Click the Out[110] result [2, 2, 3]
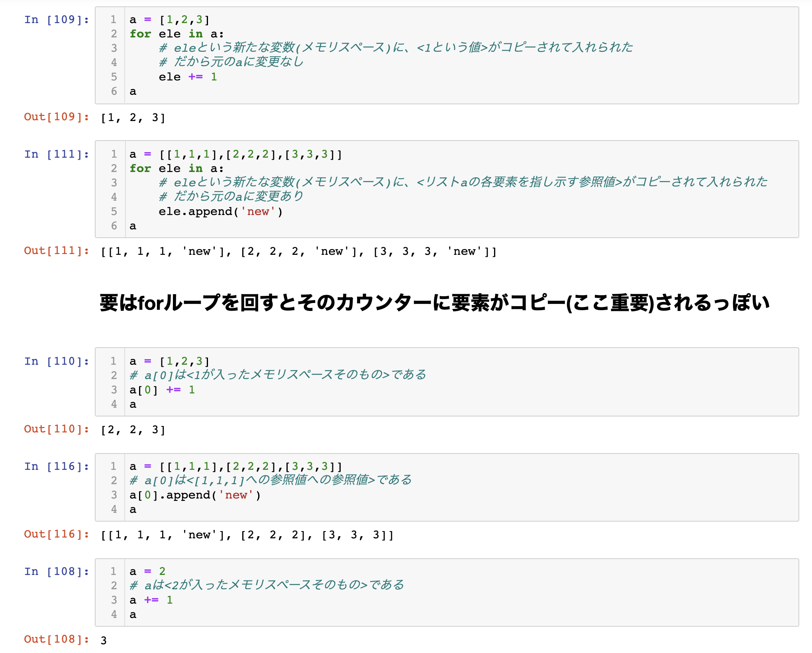The image size is (812, 653). pos(133,430)
